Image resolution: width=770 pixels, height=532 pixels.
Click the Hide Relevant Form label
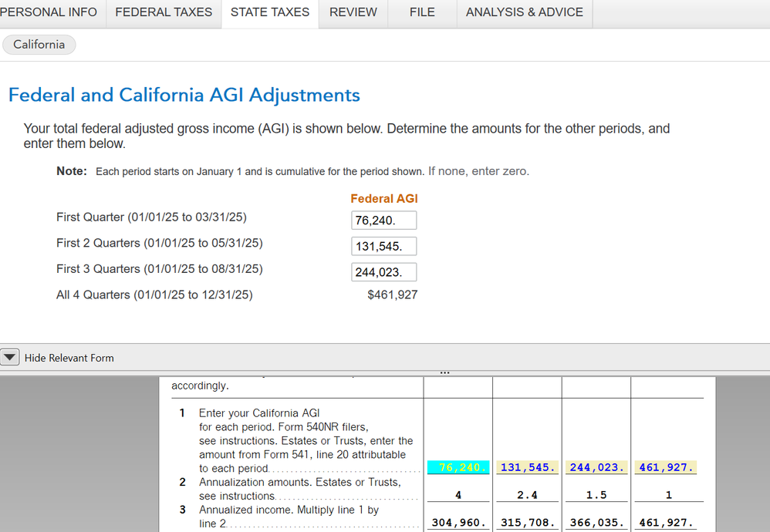[x=69, y=358]
